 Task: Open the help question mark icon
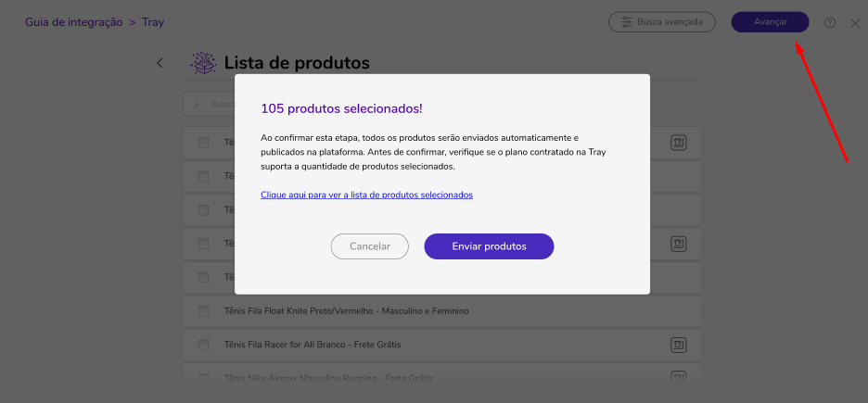click(829, 22)
